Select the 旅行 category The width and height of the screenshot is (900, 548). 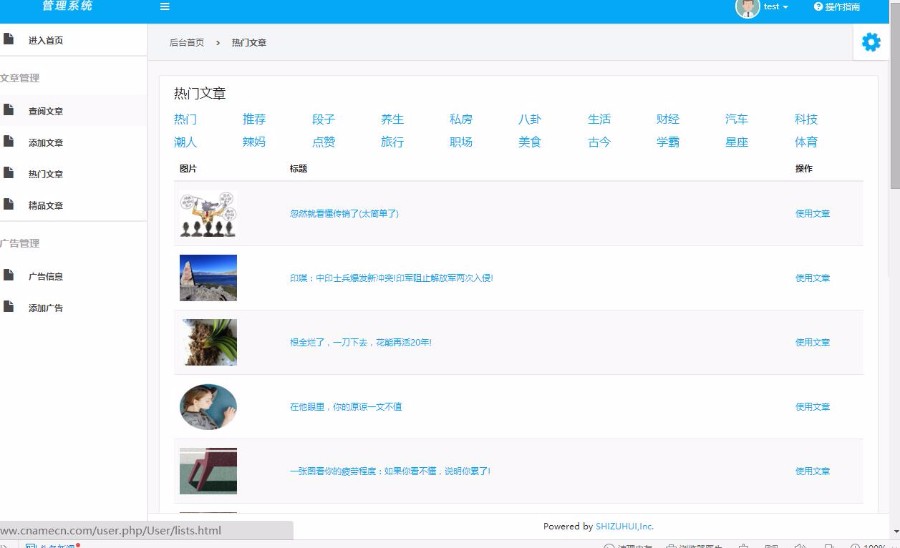click(x=393, y=142)
